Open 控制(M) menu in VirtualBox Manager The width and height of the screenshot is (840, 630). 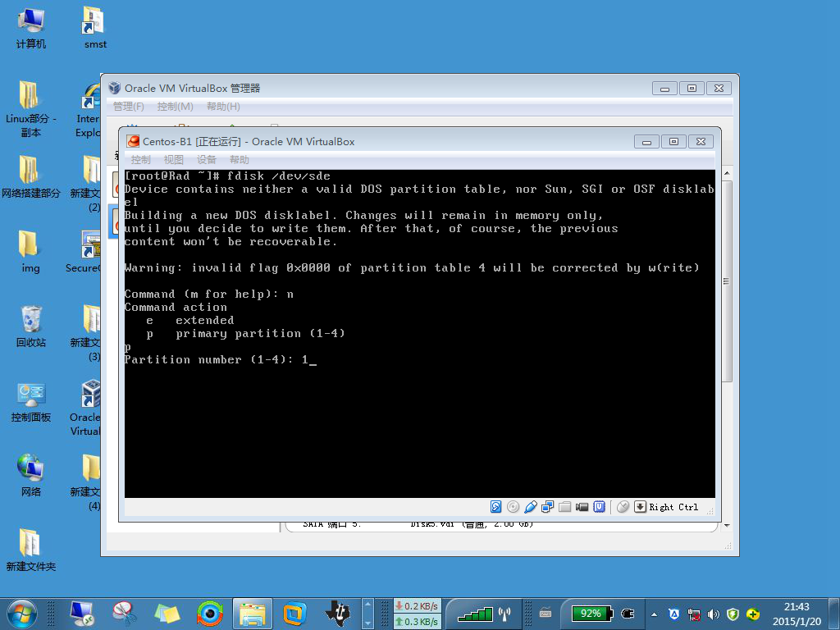(x=176, y=106)
